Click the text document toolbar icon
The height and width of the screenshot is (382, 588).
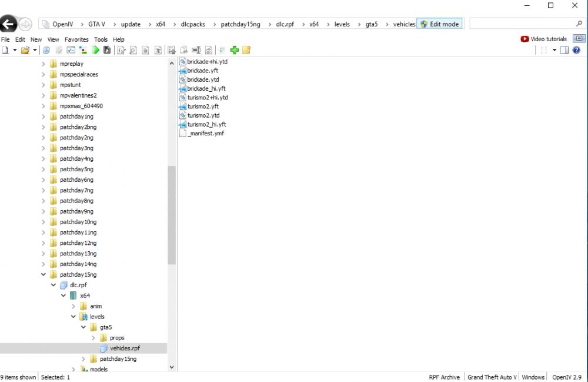tap(145, 50)
